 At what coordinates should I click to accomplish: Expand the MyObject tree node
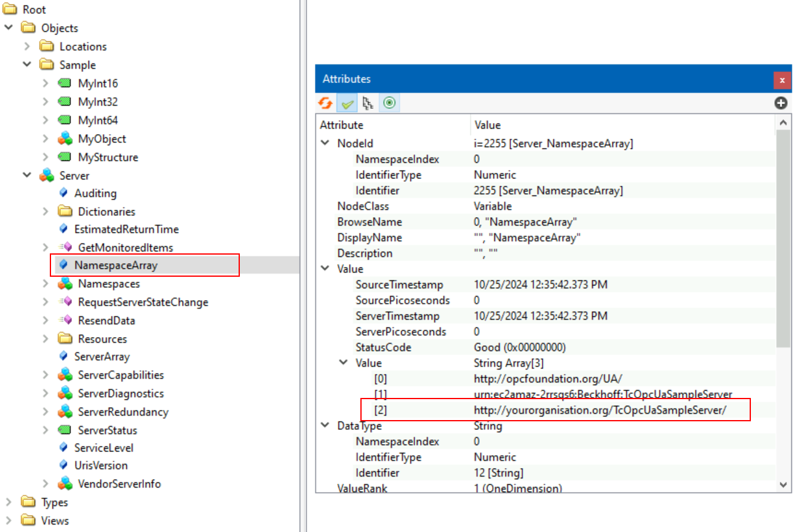click(x=46, y=138)
